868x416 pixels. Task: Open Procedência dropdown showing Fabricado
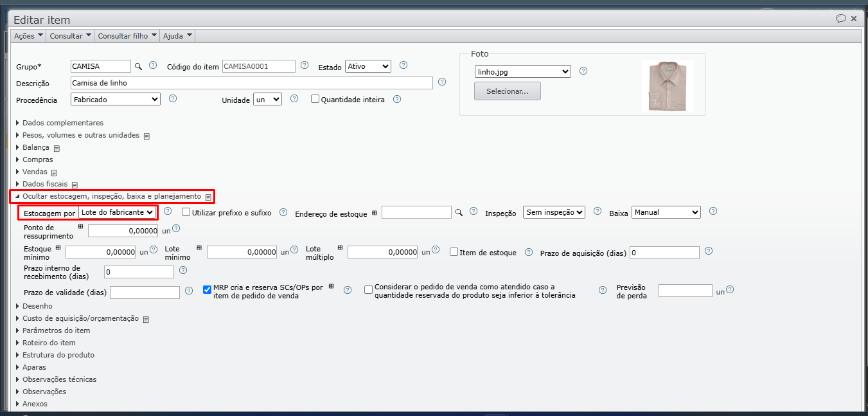tap(115, 100)
